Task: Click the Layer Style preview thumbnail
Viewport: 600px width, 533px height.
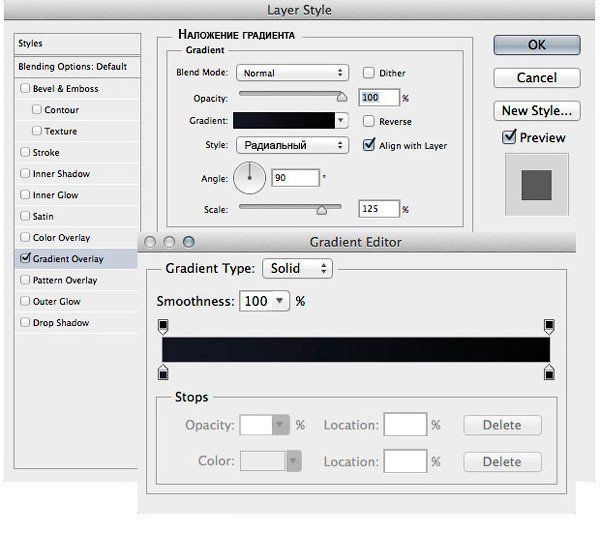Action: coord(536,185)
